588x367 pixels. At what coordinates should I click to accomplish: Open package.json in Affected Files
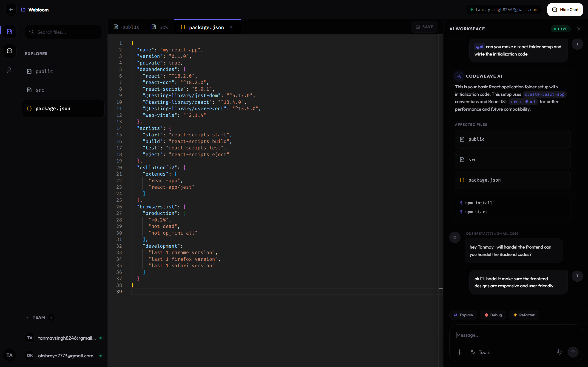point(513,180)
